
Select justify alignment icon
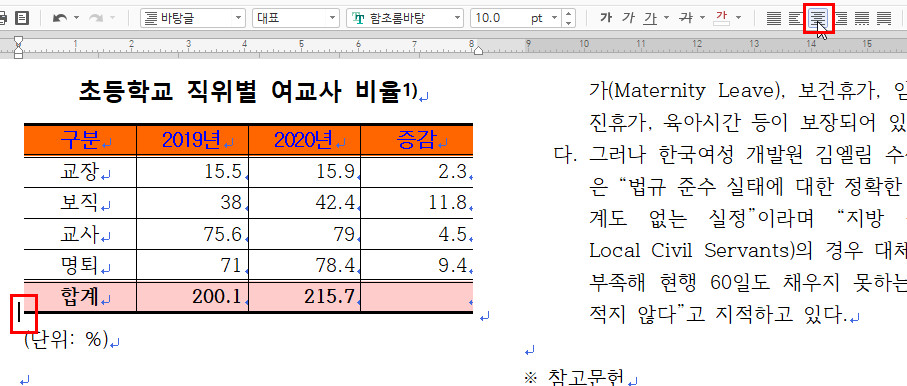(x=773, y=19)
